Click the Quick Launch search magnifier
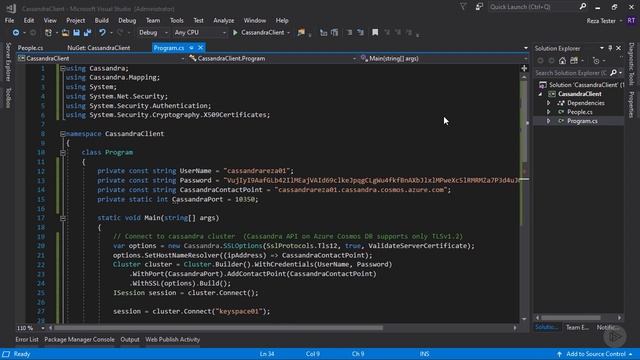This screenshot has width=640, height=360. pyautogui.click(x=582, y=7)
